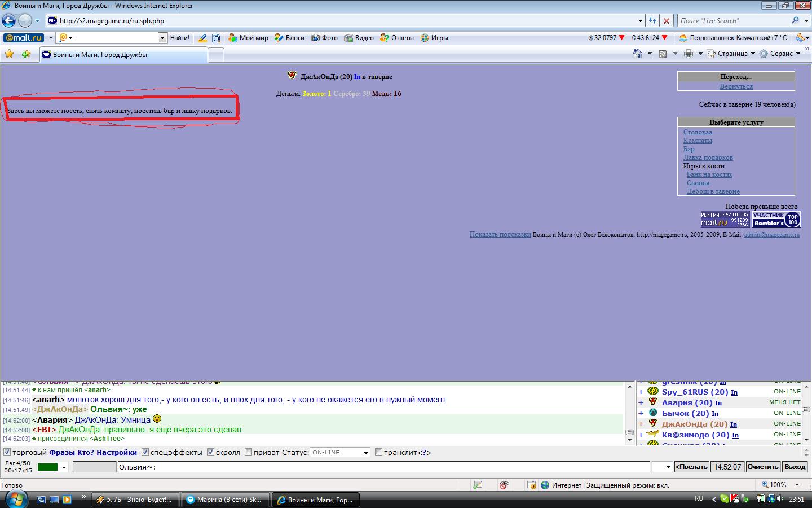Open the Статус ON-LINE dropdown
Screen dimensions: 812x508
pos(339,453)
